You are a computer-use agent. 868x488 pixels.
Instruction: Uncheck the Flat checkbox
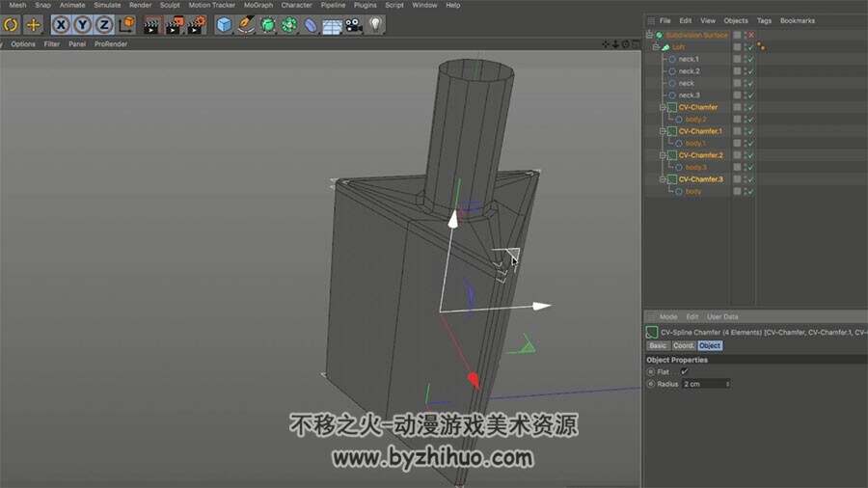684,372
